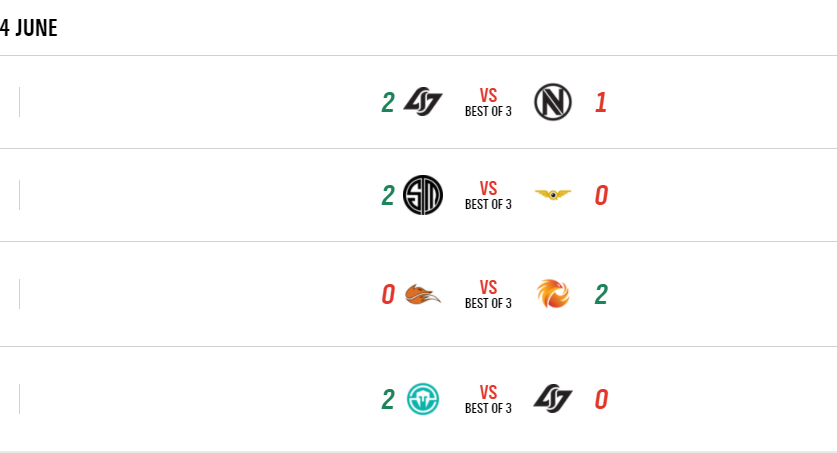Image resolution: width=837 pixels, height=453 pixels.
Task: Click the 4 JUNE date header
Action: (29, 28)
